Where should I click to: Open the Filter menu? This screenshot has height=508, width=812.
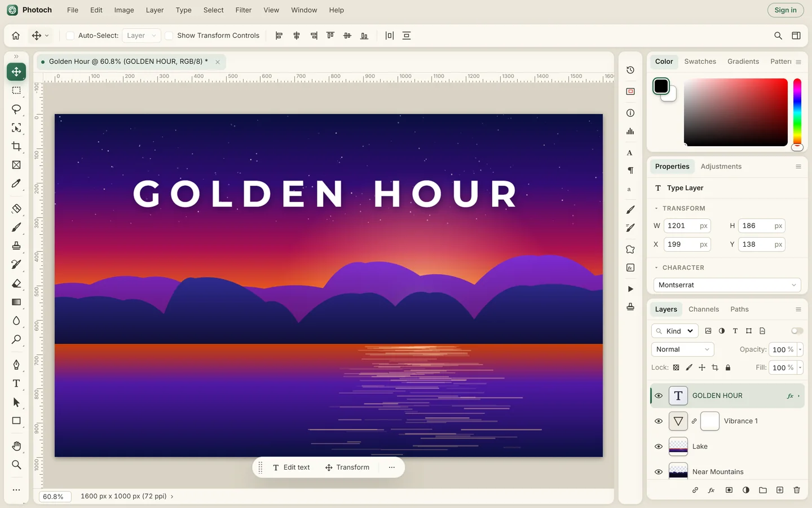click(x=244, y=10)
